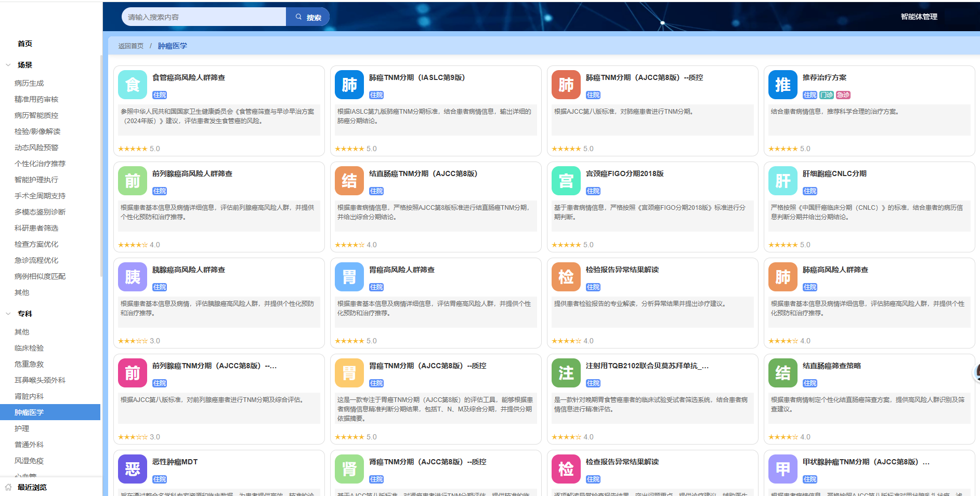The image size is (980, 496).
Task: Select 耳鼻喉头颈外科 under 专科
Action: click(x=40, y=380)
